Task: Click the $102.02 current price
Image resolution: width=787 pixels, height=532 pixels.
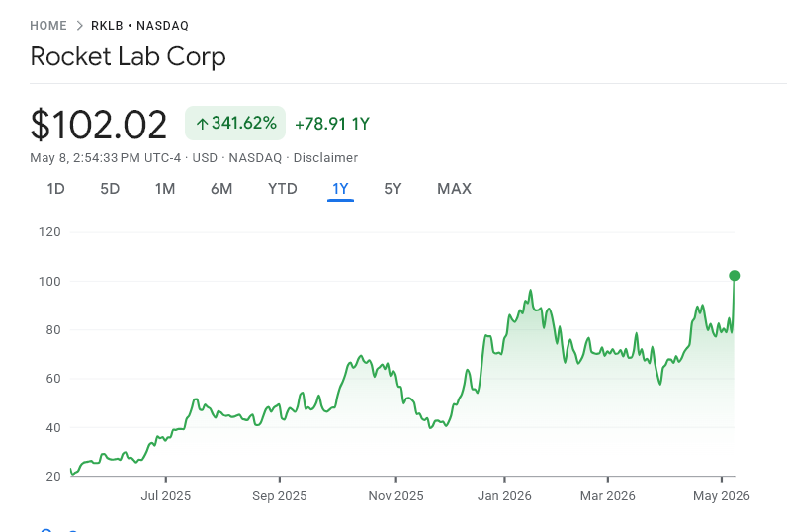Action: pos(99,125)
